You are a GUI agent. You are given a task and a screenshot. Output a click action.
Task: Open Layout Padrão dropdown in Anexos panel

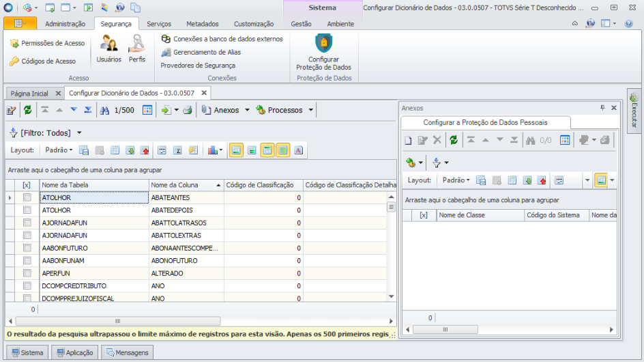456,180
